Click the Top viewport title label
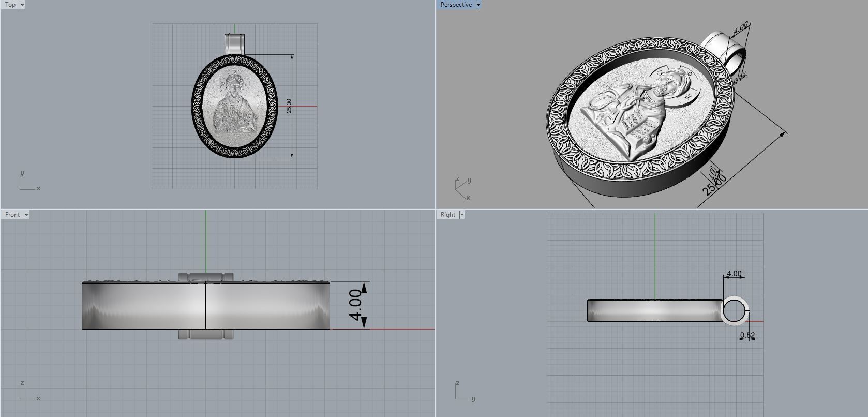Screen dimensions: 868x417 tap(10, 5)
